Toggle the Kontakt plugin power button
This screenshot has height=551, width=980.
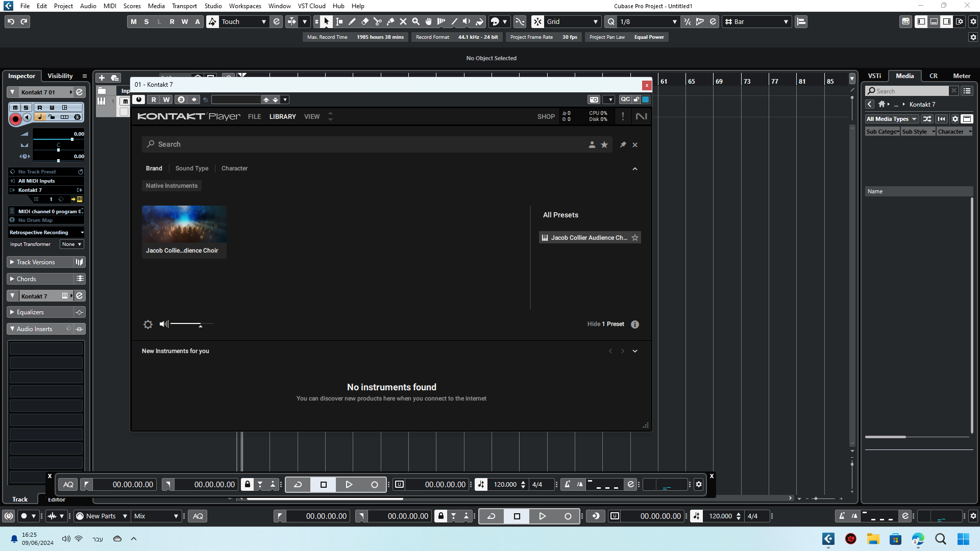click(139, 99)
